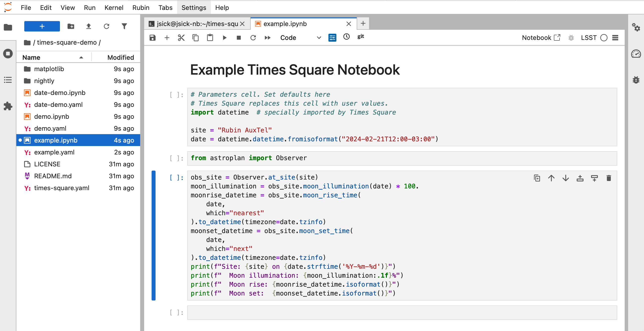Duplicate the active cell

click(x=537, y=178)
